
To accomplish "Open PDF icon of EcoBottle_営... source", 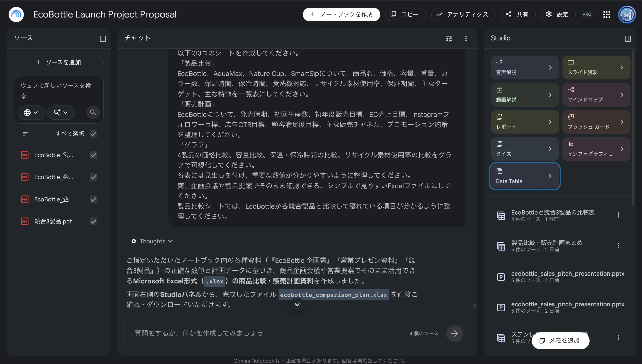I will (25, 155).
